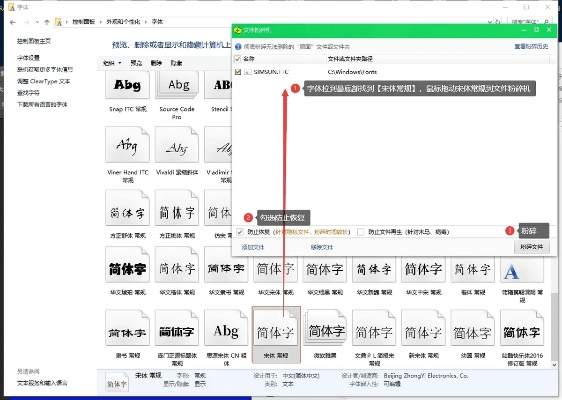Open 查找字符 link in sidebar
Image resolution: width=562 pixels, height=400 pixels.
coord(28,93)
